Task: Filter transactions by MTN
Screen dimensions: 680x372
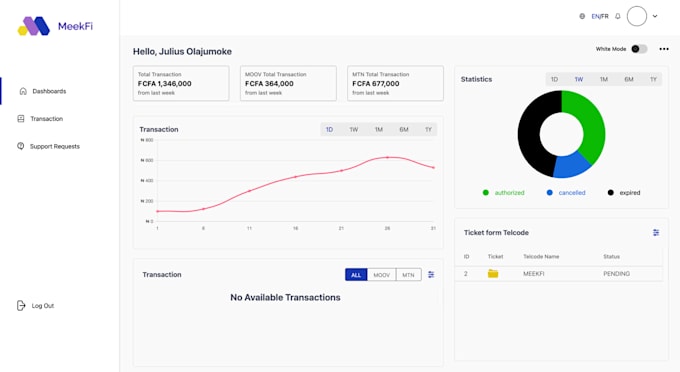Action: click(x=408, y=275)
